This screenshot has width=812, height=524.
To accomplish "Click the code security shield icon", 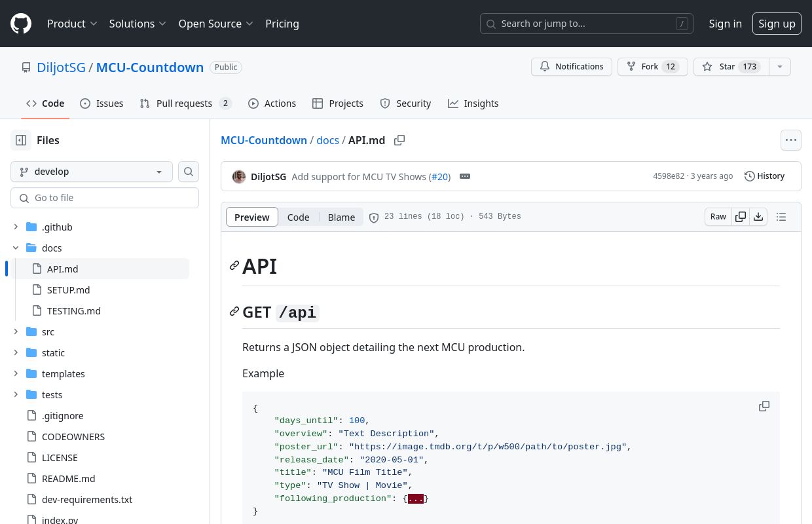I will coord(374,217).
